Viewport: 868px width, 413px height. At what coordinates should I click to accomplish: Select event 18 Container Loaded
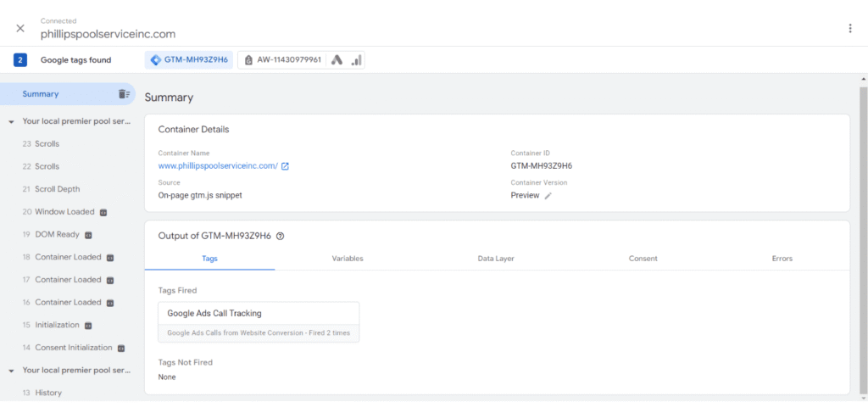tap(62, 258)
